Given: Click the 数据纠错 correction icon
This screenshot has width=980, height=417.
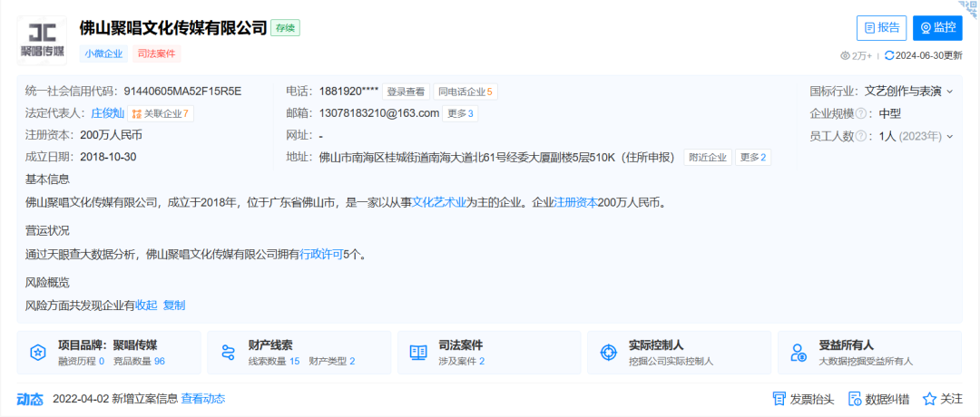Looking at the screenshot, I should click(x=855, y=399).
